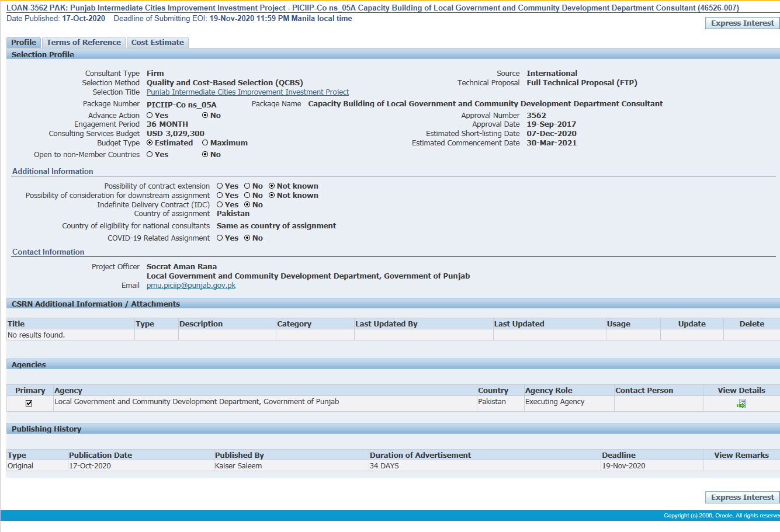Image resolution: width=780 pixels, height=532 pixels.
Task: Select Yes for COVID-19 Related Assignment
Action: pyautogui.click(x=220, y=238)
